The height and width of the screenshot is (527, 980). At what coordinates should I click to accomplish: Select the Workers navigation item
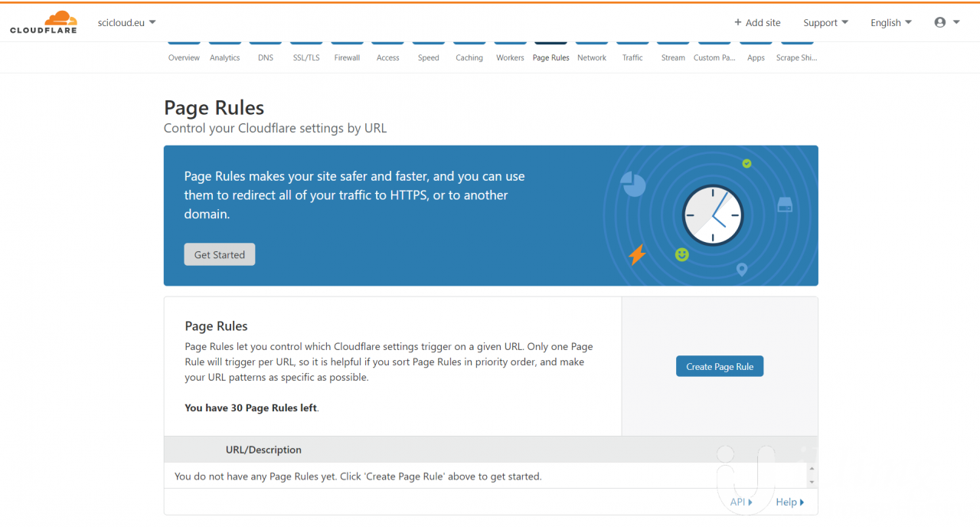click(510, 57)
